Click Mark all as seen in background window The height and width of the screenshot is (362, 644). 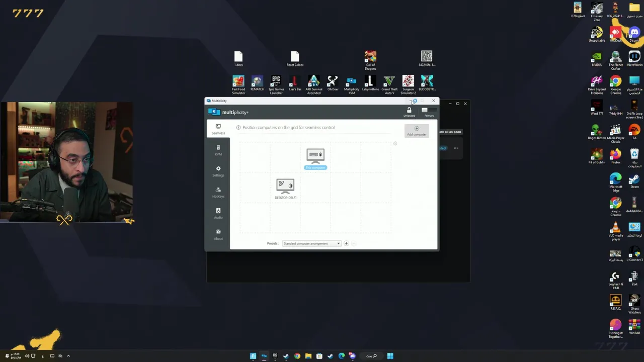coord(450,132)
